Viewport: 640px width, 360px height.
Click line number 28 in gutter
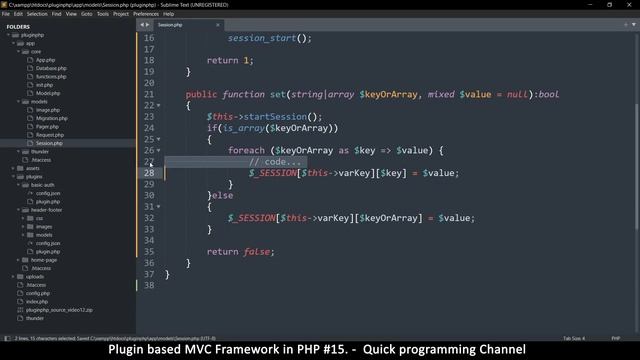149,173
